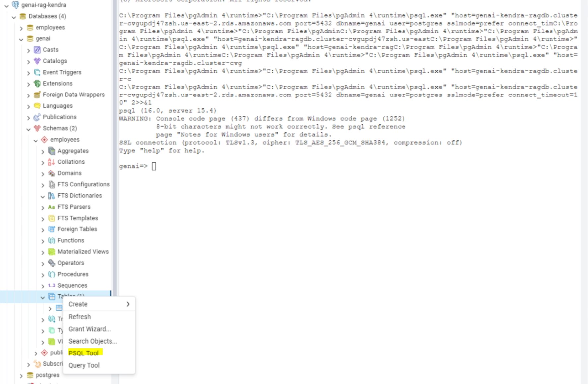Screen dimensions: 588x384
Task: Click the Languages icon
Action: [37, 106]
